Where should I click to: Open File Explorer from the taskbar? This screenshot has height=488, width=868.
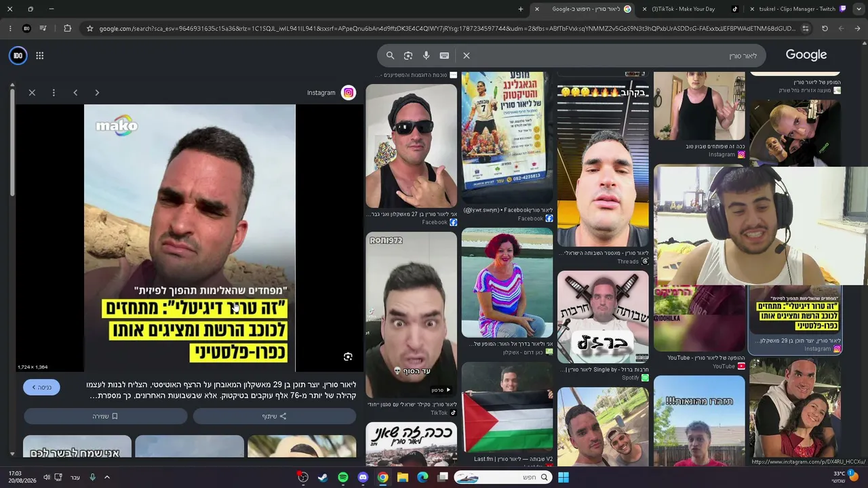[x=403, y=477]
